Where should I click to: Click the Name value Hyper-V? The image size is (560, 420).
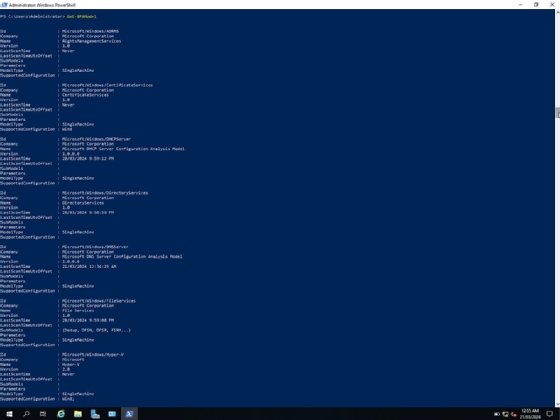(71, 365)
